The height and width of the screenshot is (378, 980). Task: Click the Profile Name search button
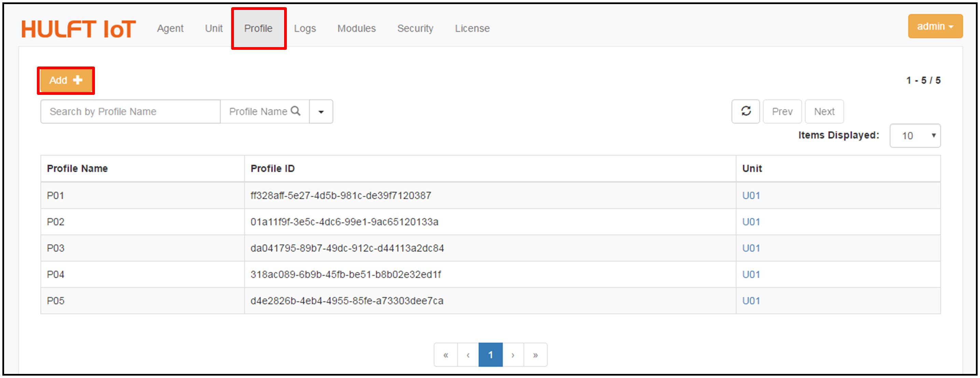264,112
